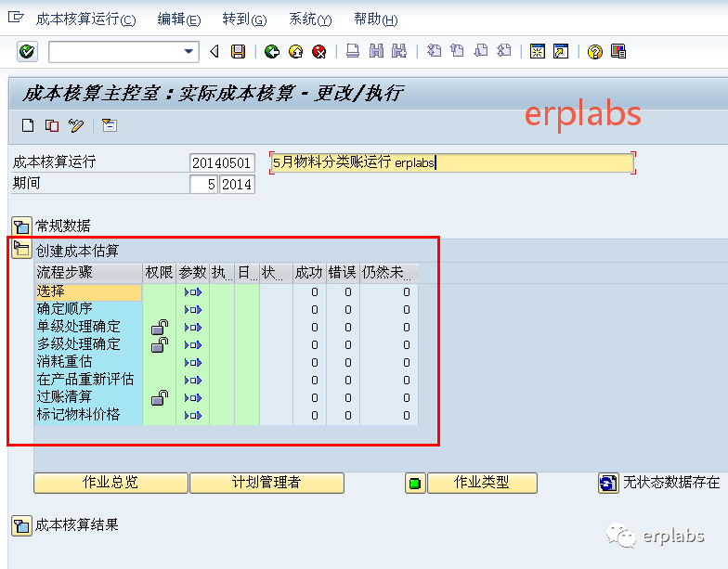Click the Find Next binoculars icon
728x569 pixels.
[399, 51]
